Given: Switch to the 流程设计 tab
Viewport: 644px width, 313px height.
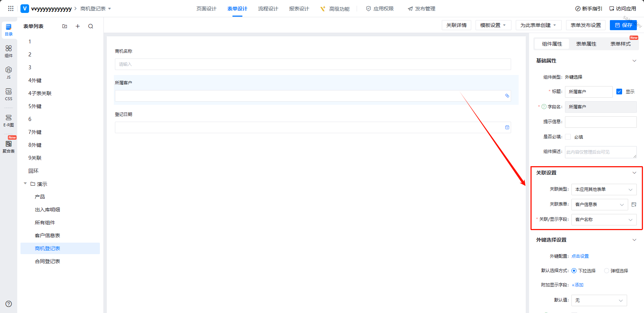Looking at the screenshot, I should (x=268, y=9).
